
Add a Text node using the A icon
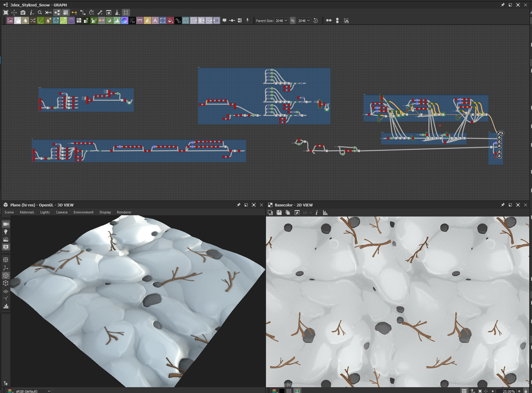(155, 21)
